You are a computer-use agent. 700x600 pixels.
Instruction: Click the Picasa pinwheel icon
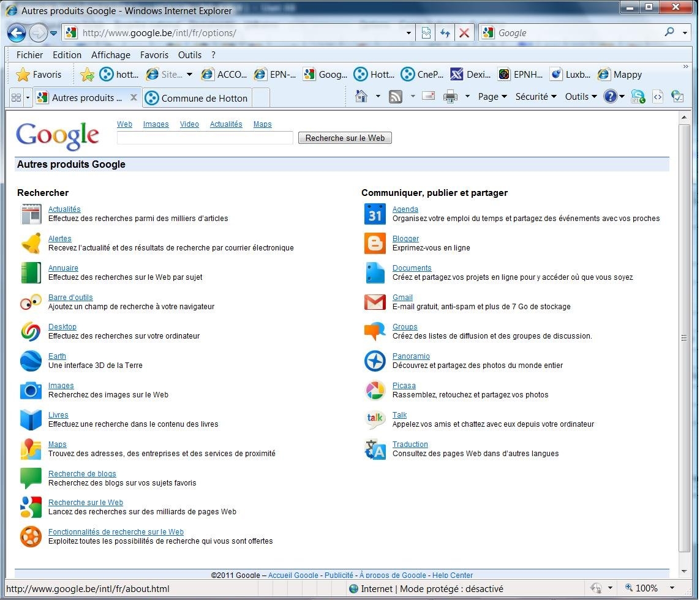[x=375, y=390]
